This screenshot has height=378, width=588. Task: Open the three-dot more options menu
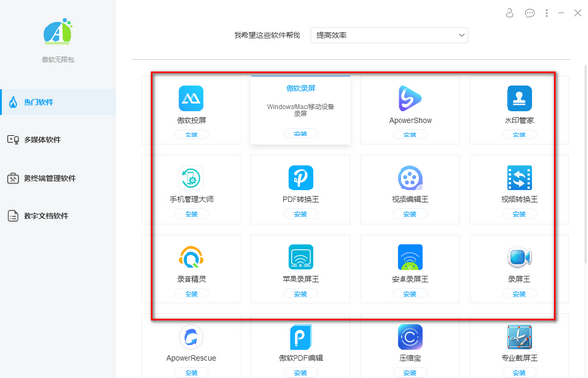547,13
